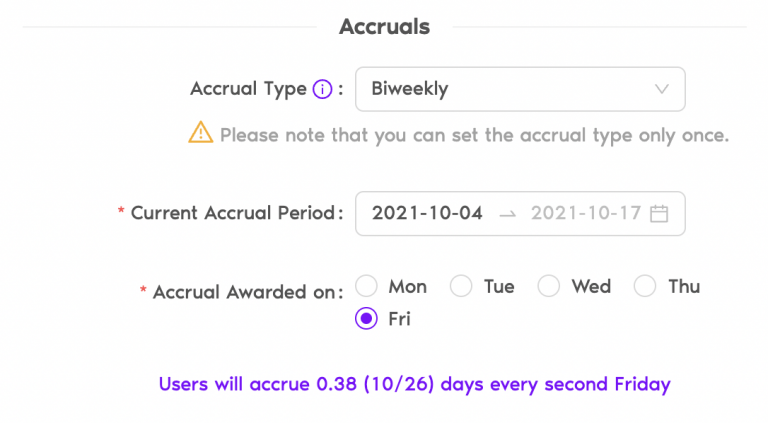The height and width of the screenshot is (423, 768).
Task: Click the Accrual Type label
Action: (x=248, y=89)
